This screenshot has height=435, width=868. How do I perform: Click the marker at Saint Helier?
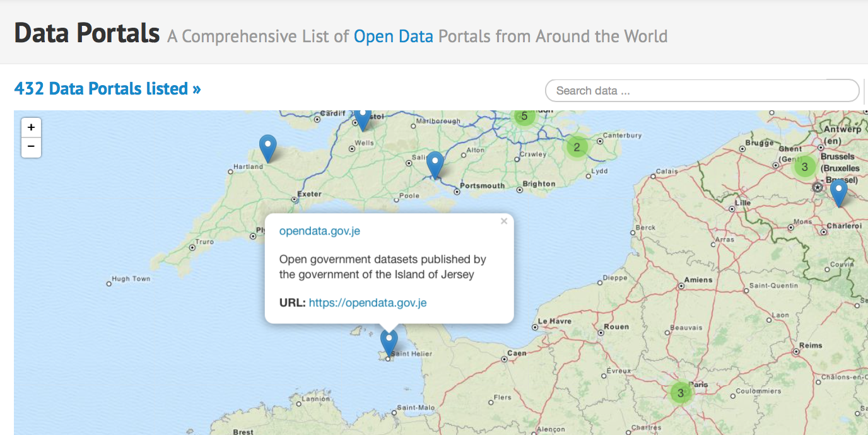389,342
